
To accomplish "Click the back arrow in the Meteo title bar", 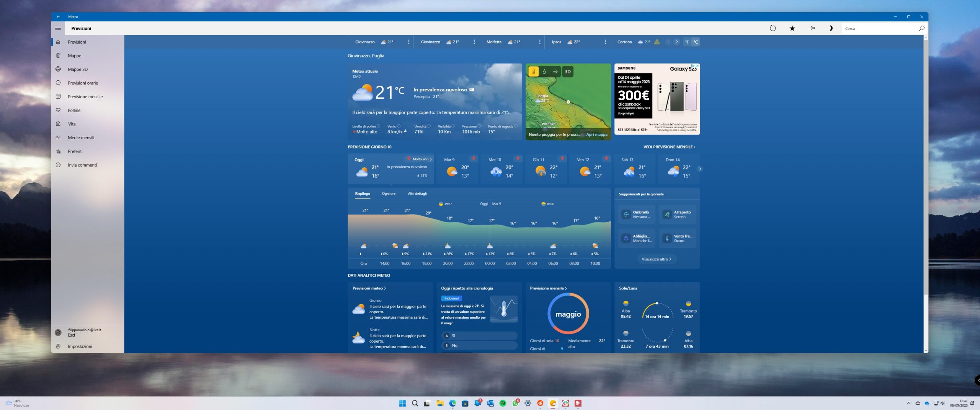I will (x=58, y=17).
